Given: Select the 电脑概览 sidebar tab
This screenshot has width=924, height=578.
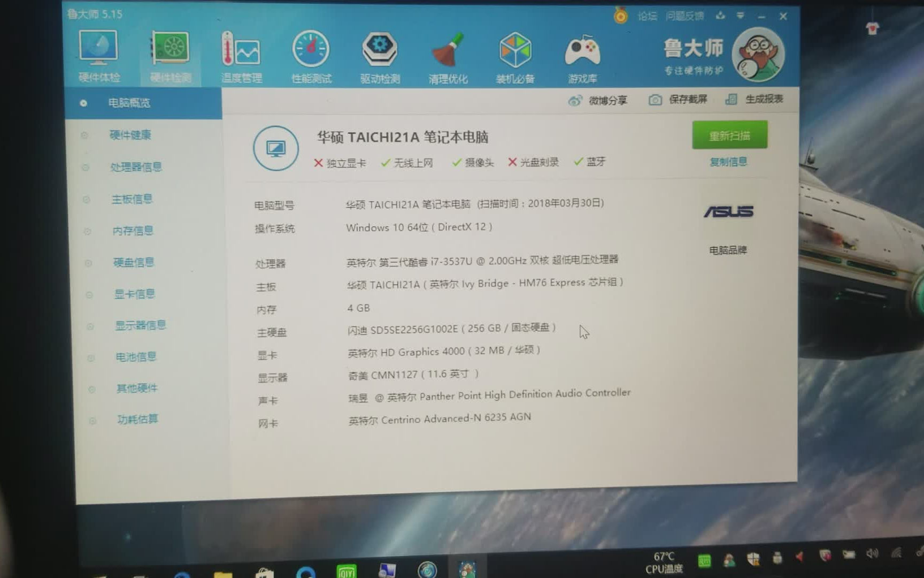Looking at the screenshot, I should pos(143,103).
